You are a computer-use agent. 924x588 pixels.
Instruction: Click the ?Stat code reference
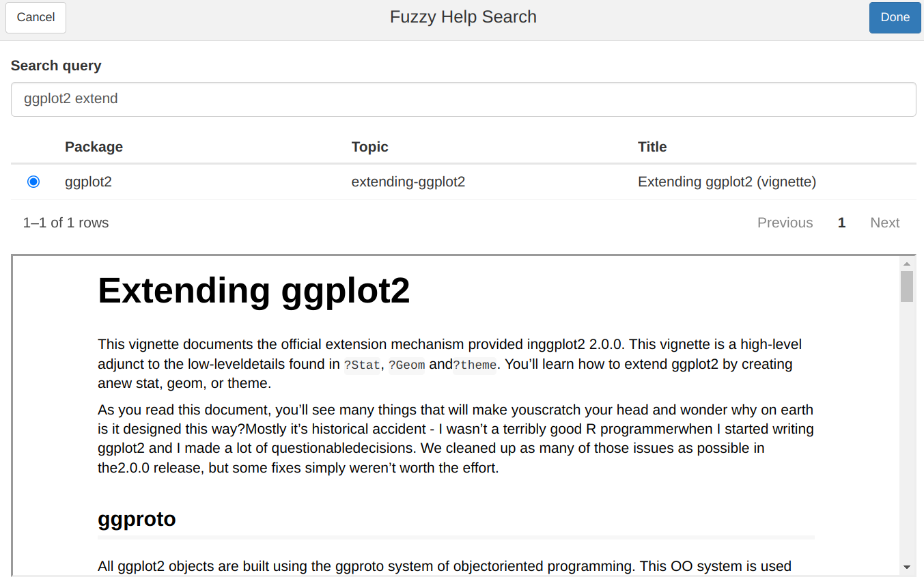362,365
